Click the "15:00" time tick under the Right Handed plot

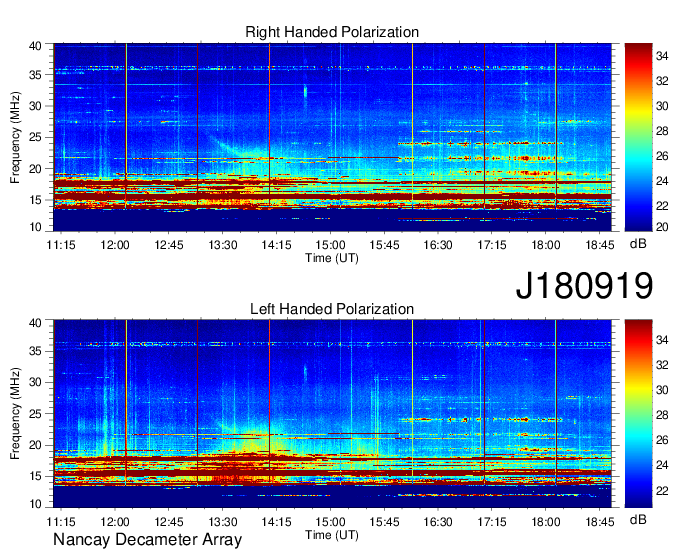point(330,245)
